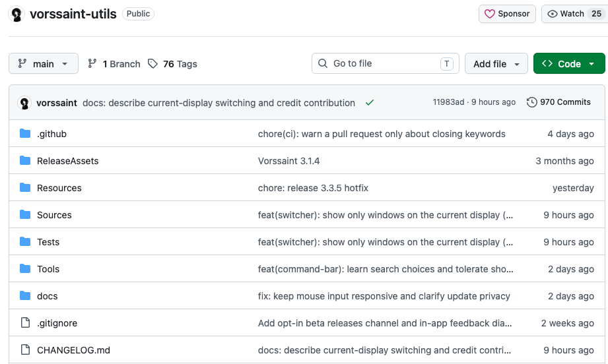
Task: Click '2 weeks ago' timestamp
Action: 567,323
